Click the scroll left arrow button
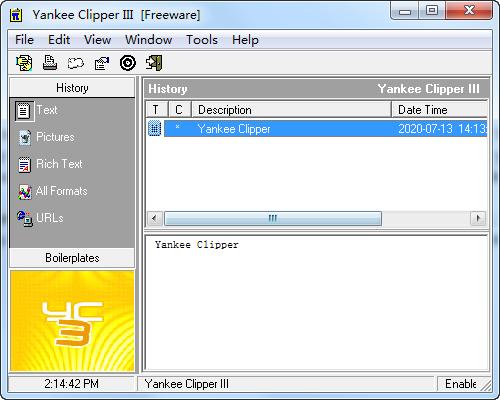This screenshot has height=400, width=500. pyautogui.click(x=155, y=219)
